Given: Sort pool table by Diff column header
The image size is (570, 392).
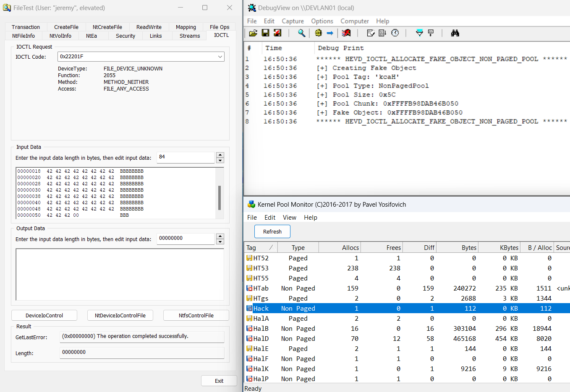Looking at the screenshot, I should (x=419, y=247).
